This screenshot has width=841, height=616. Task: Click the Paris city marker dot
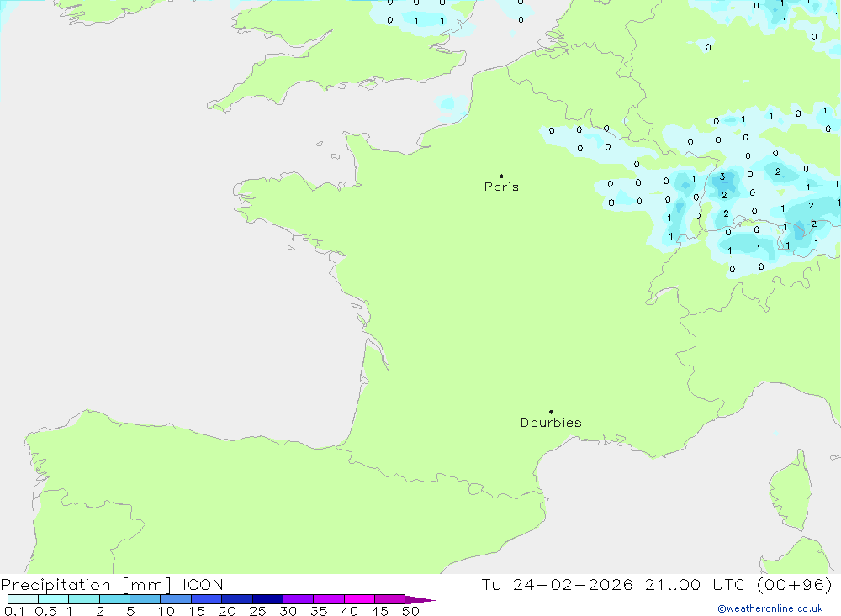(501, 176)
